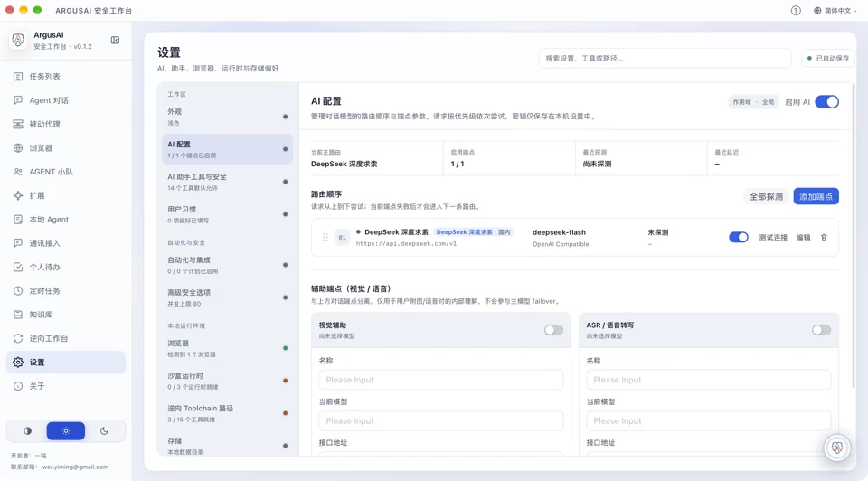Open the 浏览器 globe icon in sidebar
868x481 pixels.
[x=18, y=147]
